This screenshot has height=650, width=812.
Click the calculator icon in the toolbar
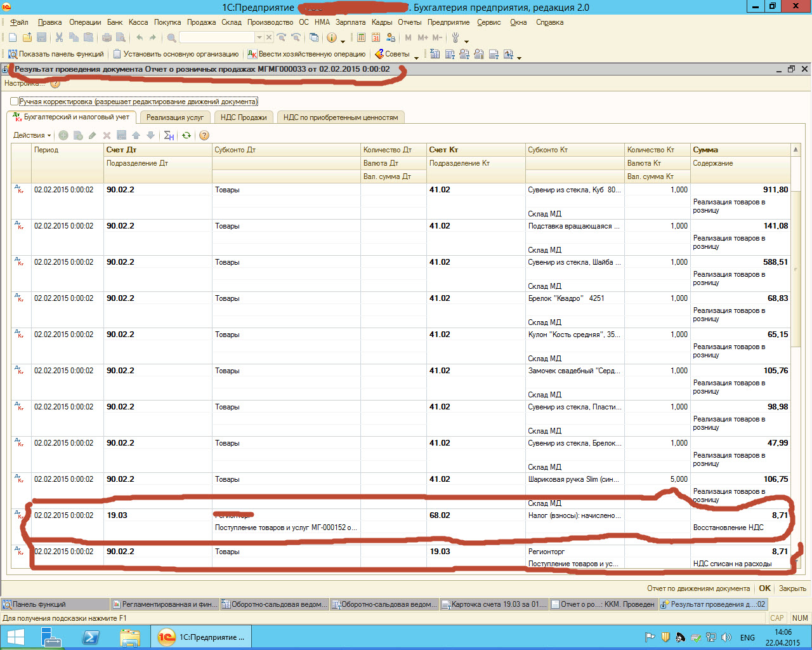point(362,38)
